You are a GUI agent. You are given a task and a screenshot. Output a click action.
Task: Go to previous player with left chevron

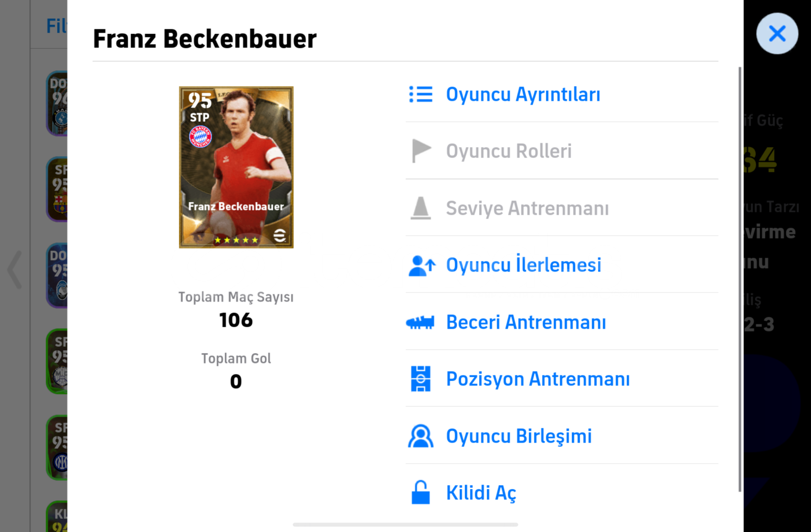tap(14, 269)
